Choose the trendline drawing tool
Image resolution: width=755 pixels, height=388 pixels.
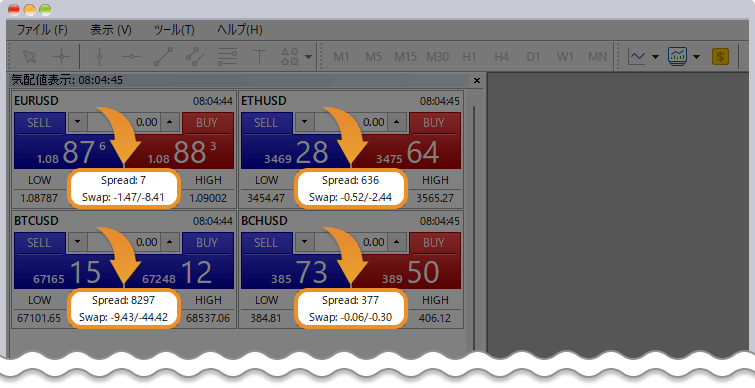163,57
